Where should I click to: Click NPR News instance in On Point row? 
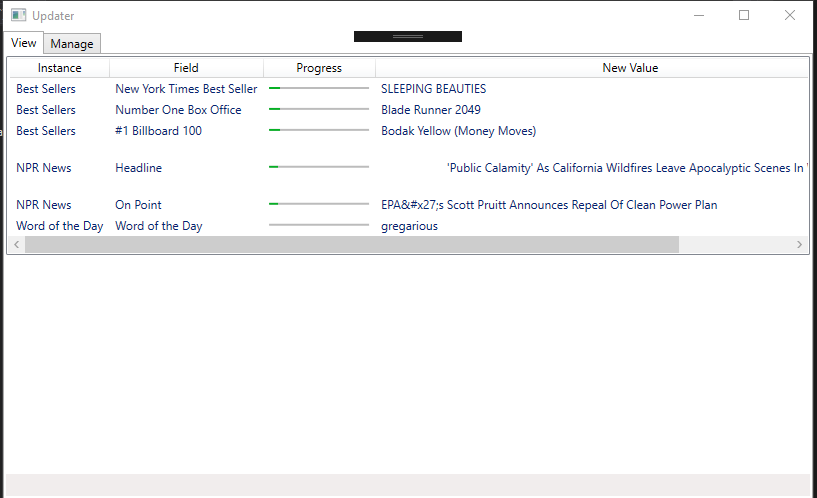click(44, 205)
